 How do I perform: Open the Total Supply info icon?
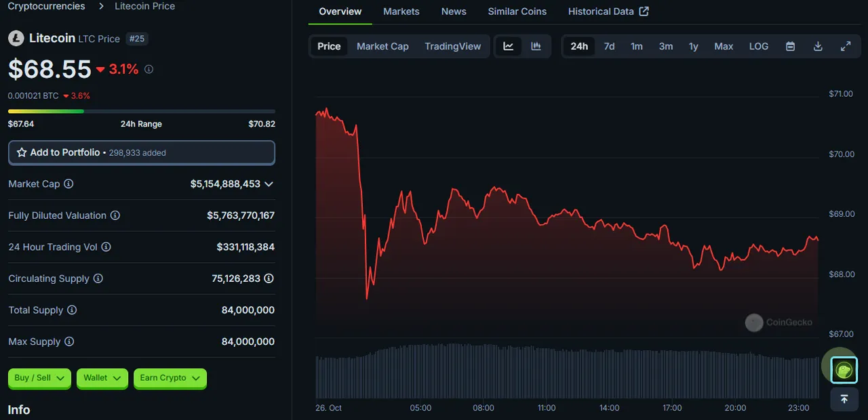point(72,310)
